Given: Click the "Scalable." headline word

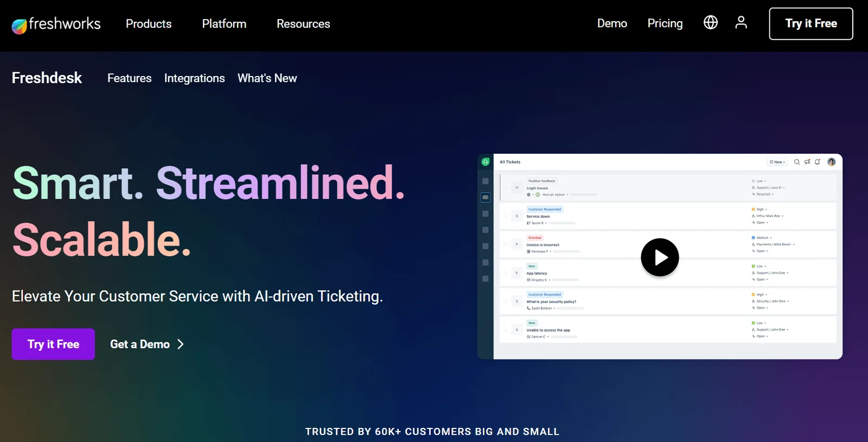Looking at the screenshot, I should click(101, 239).
